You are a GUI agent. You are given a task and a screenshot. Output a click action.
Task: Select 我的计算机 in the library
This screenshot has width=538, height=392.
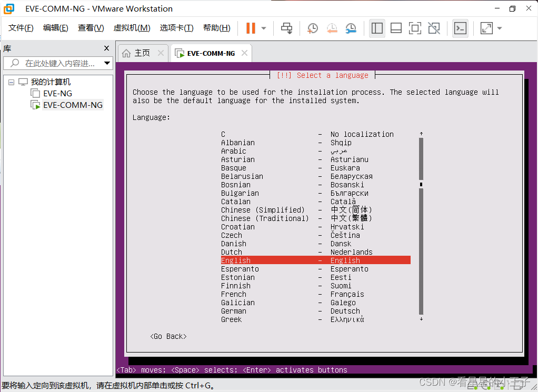(x=51, y=82)
